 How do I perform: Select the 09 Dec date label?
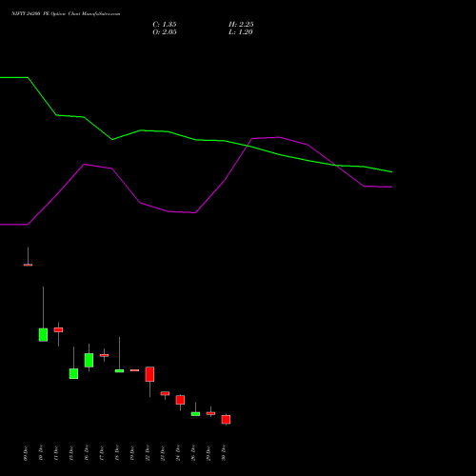pyautogui.click(x=26, y=453)
